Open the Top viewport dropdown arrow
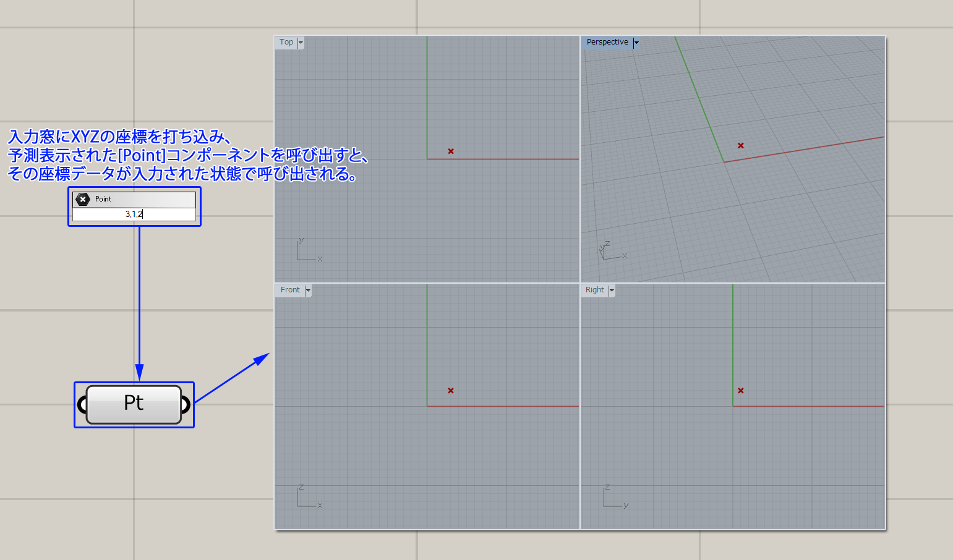 coord(301,43)
